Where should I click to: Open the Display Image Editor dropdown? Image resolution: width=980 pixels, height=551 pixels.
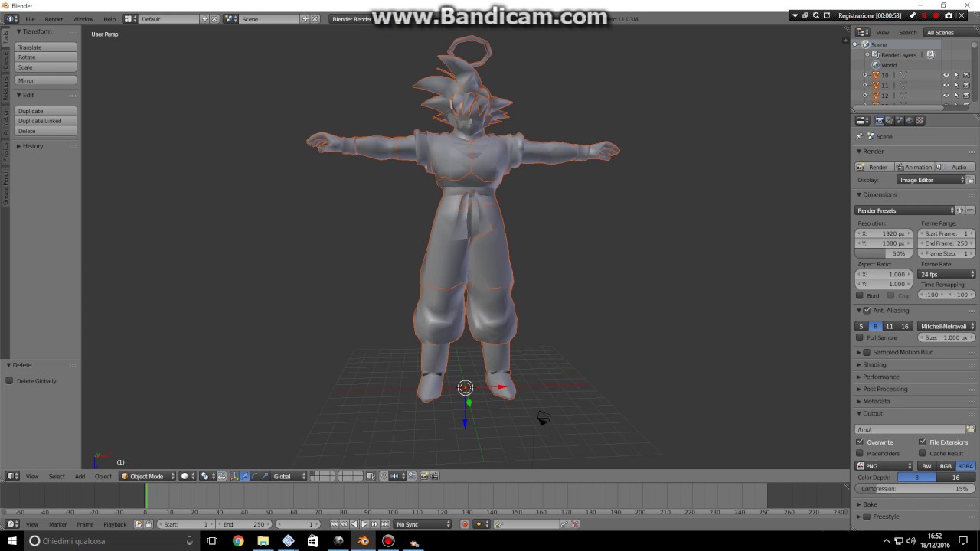[x=932, y=180]
